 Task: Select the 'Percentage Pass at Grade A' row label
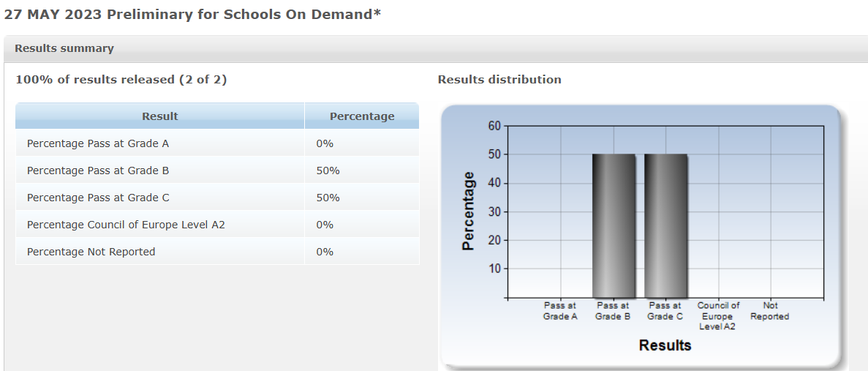98,143
